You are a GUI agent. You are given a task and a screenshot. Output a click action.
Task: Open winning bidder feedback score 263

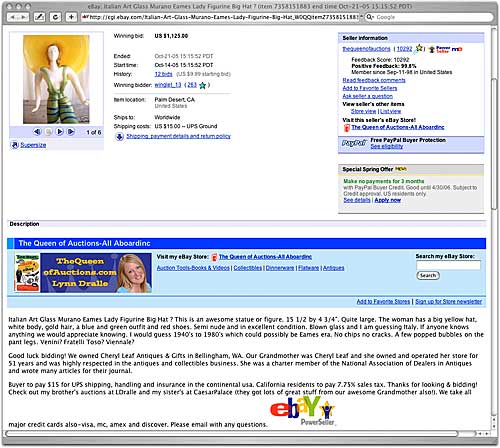[x=192, y=85]
